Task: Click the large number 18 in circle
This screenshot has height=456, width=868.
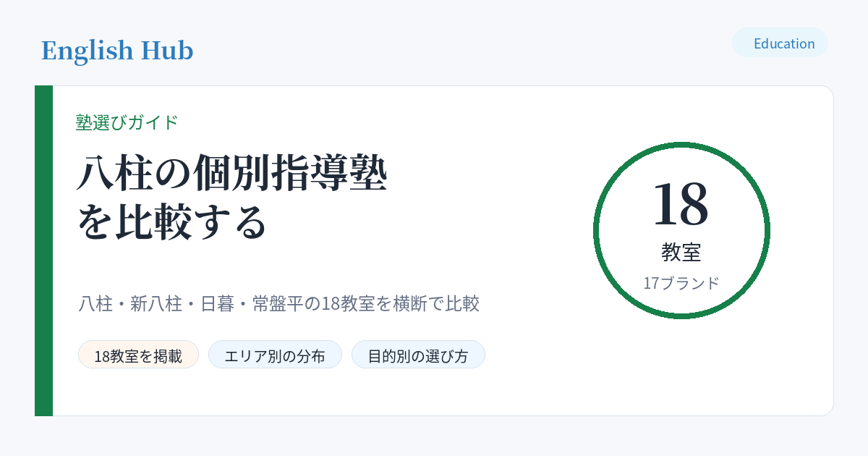Action: click(x=681, y=204)
